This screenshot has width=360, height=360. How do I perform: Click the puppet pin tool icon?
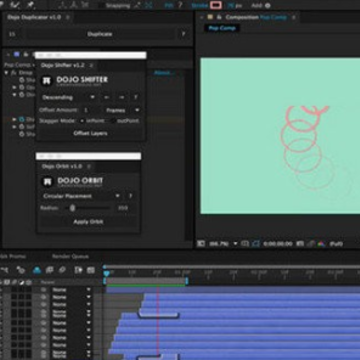click(x=30, y=5)
